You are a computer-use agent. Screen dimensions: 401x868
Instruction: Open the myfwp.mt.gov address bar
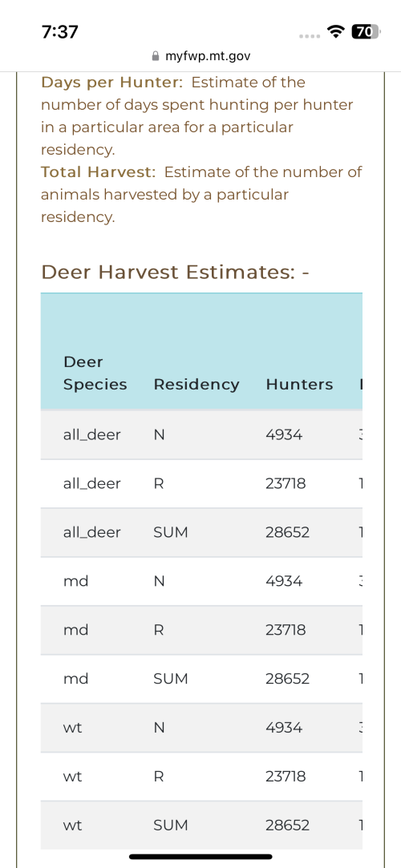coord(200,56)
